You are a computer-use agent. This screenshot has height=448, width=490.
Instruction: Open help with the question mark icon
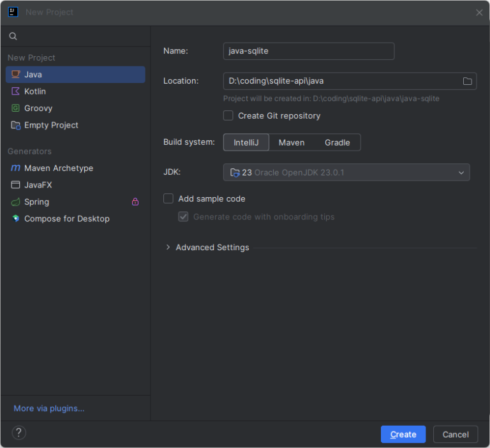tap(19, 433)
